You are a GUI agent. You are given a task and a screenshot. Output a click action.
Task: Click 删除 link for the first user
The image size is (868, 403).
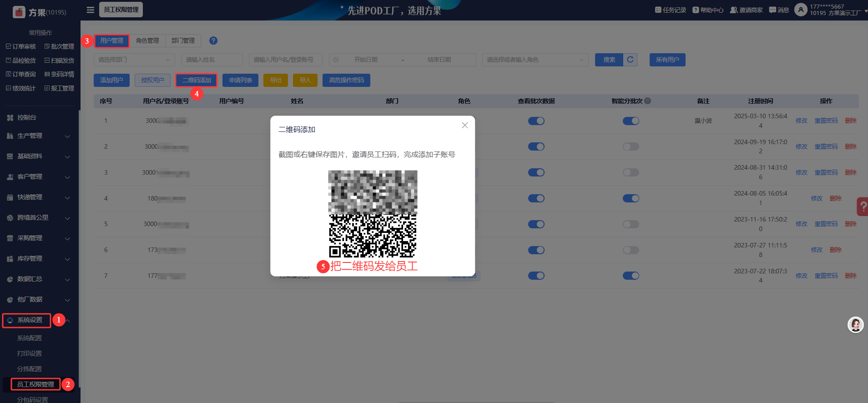click(850, 121)
